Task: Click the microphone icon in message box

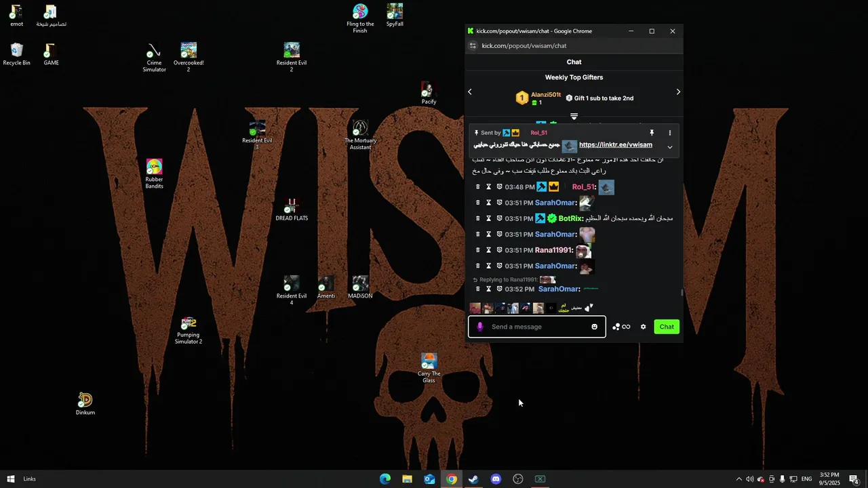Action: 480,327
